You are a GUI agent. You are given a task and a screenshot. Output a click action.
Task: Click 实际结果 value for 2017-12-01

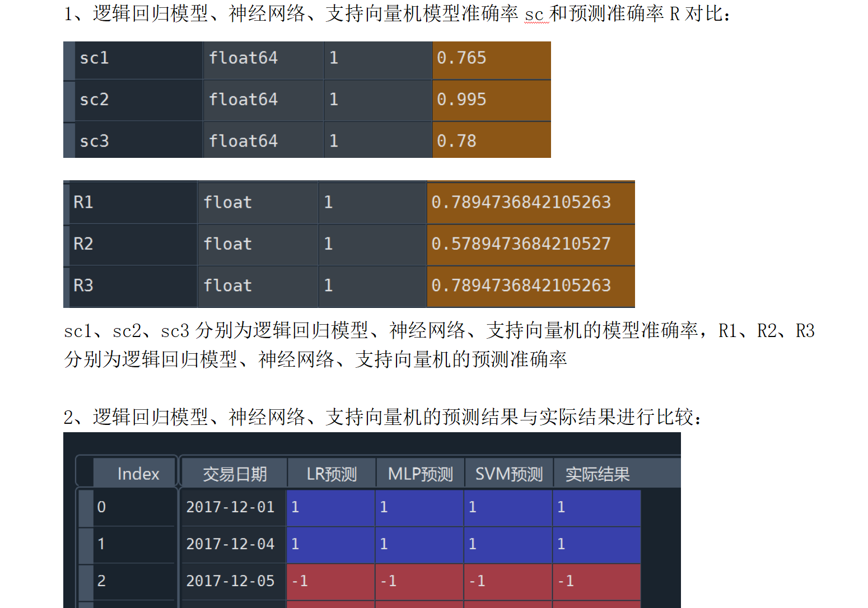[597, 508]
